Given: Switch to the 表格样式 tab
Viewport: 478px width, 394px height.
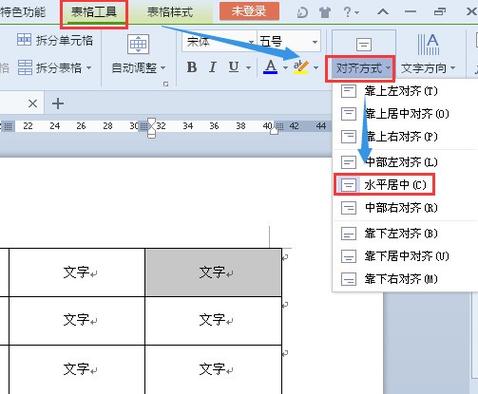Looking at the screenshot, I should [170, 12].
